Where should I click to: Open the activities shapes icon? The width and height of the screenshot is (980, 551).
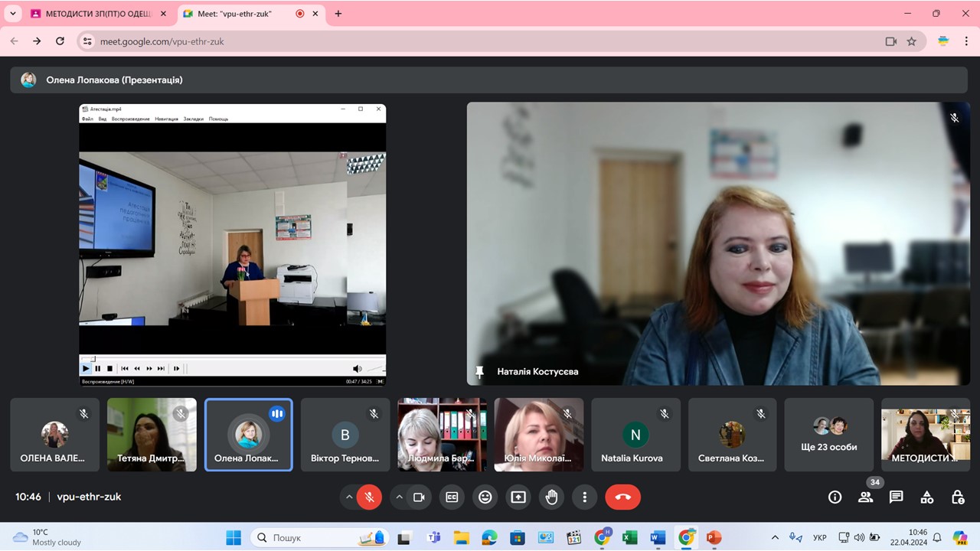[x=926, y=497]
